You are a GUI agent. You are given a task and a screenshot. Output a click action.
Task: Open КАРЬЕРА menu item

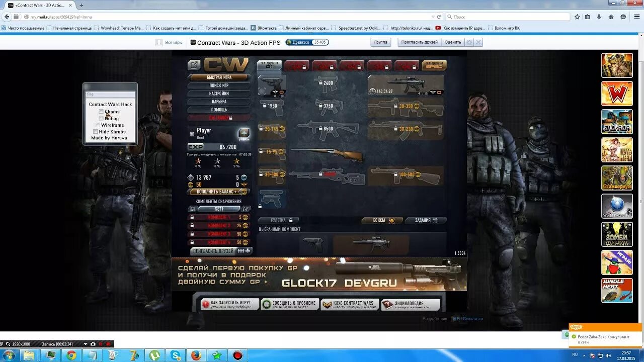[x=219, y=102]
